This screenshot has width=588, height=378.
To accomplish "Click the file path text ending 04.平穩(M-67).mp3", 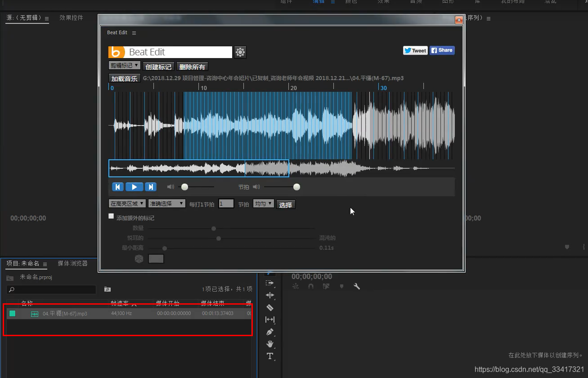I will 273,78.
